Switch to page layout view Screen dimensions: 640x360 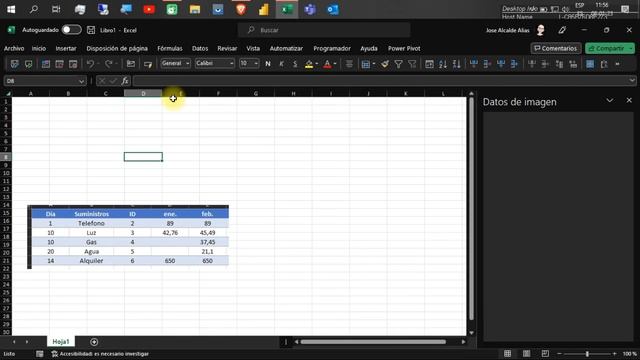(x=527, y=353)
